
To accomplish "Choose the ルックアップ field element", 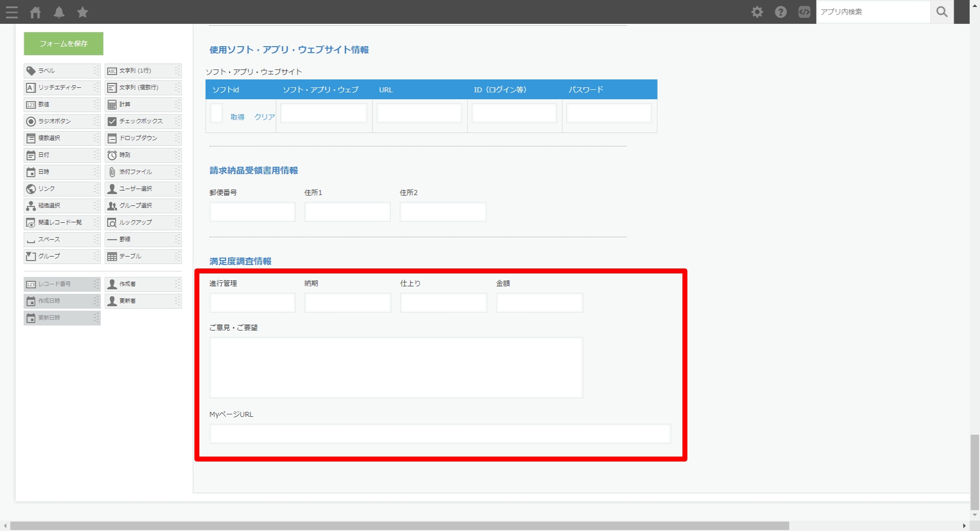I will [x=142, y=222].
